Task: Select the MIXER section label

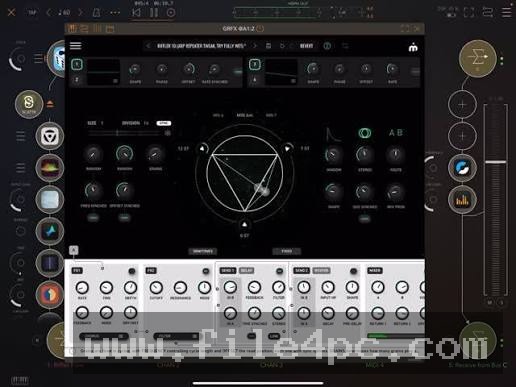Action: pyautogui.click(x=375, y=270)
